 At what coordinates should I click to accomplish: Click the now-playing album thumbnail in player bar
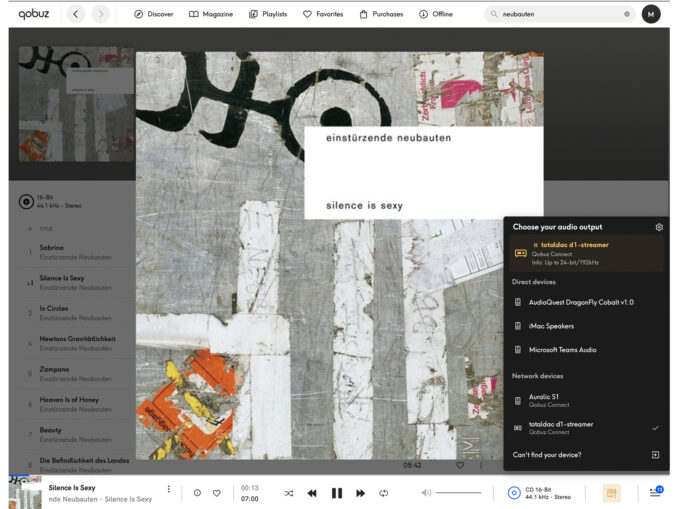tap(25, 492)
